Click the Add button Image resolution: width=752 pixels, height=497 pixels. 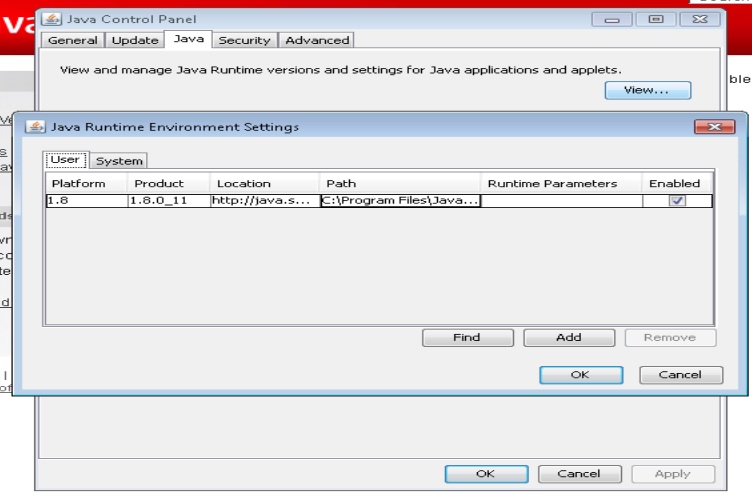pos(569,338)
